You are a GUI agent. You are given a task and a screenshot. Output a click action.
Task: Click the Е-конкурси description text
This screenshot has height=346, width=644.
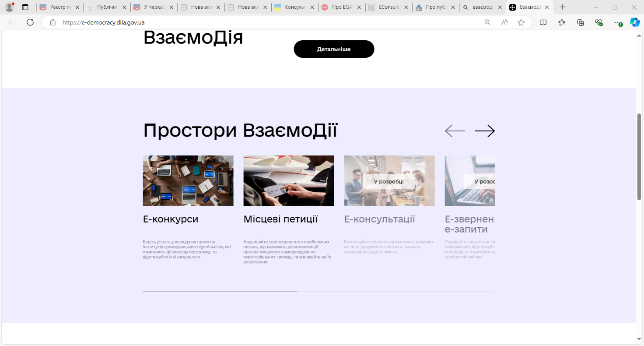click(187, 249)
